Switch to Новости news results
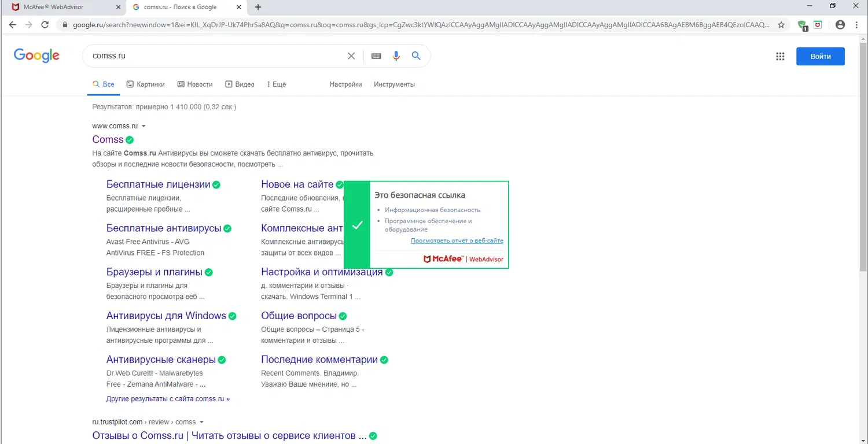The image size is (868, 444). pos(195,84)
